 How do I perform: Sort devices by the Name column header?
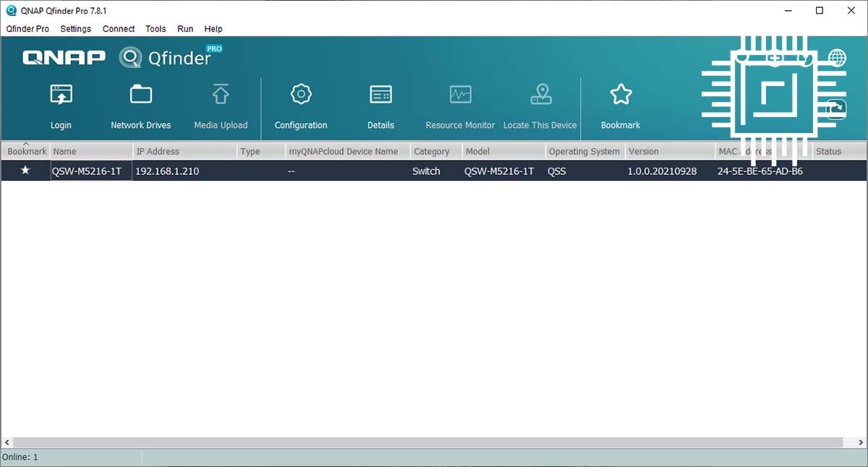pyautogui.click(x=91, y=151)
